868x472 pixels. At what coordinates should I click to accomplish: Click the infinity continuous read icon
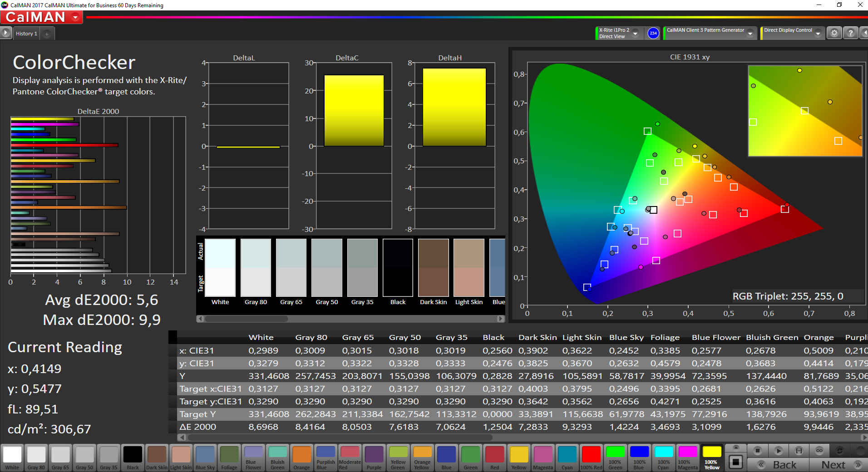pos(819,451)
